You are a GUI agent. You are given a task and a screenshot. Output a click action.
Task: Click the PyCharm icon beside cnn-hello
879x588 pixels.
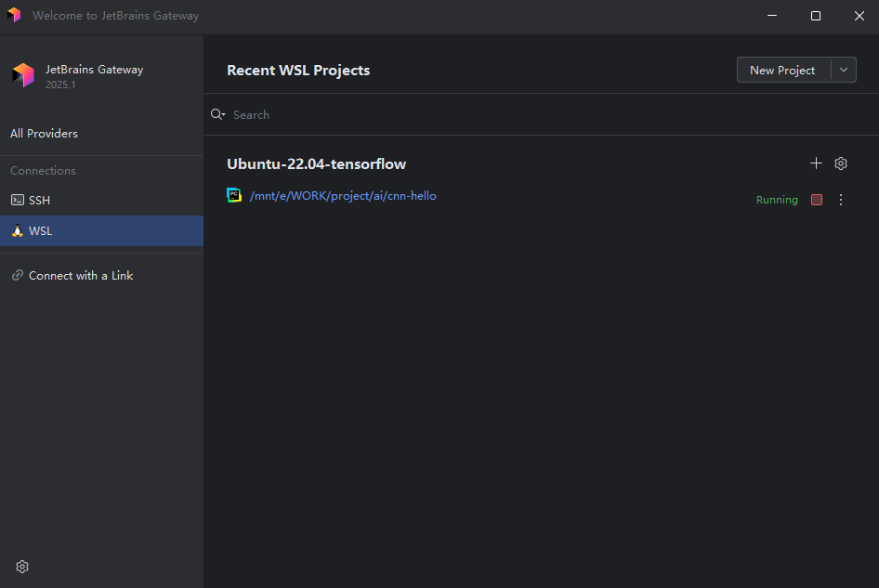[x=234, y=195]
